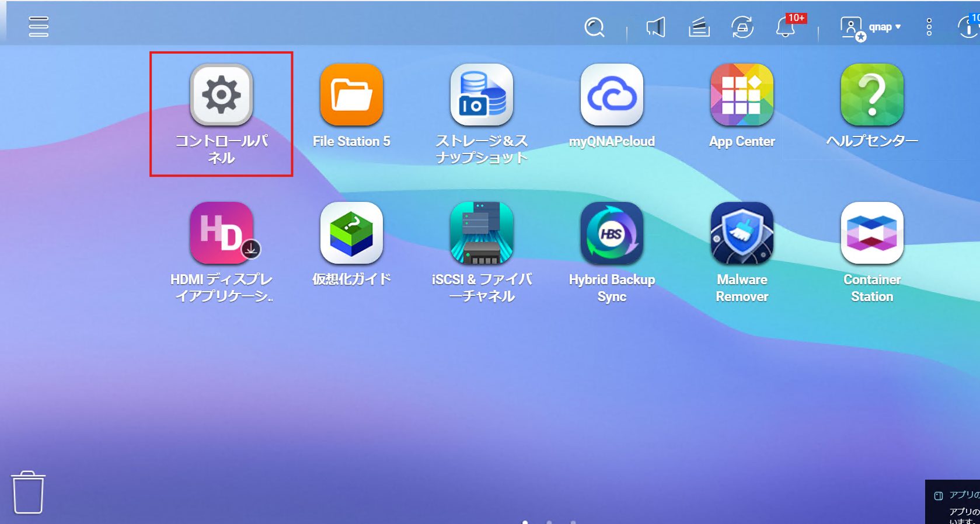
Task: Open Hybrid Backup Sync
Action: 612,233
